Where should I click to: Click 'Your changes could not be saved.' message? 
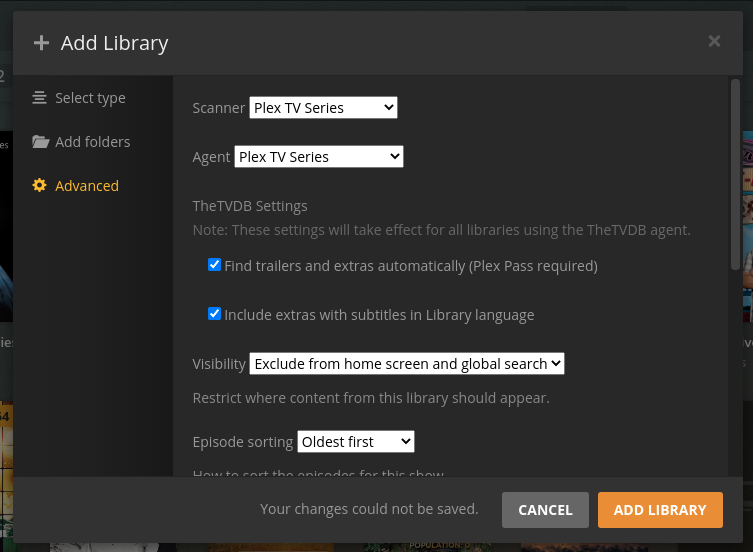pos(369,509)
